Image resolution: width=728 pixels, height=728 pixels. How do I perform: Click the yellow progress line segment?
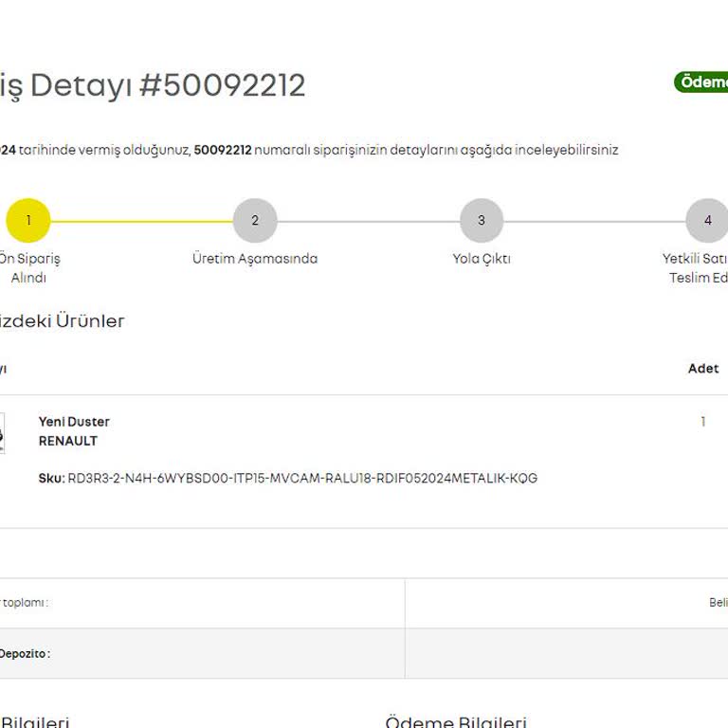(x=140, y=221)
